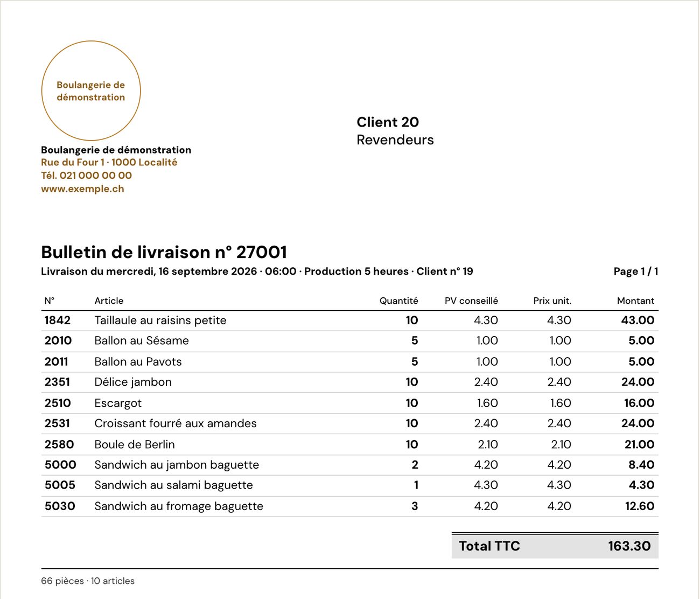Select the "Revendeurs" client category text
700x599 pixels.
(395, 140)
